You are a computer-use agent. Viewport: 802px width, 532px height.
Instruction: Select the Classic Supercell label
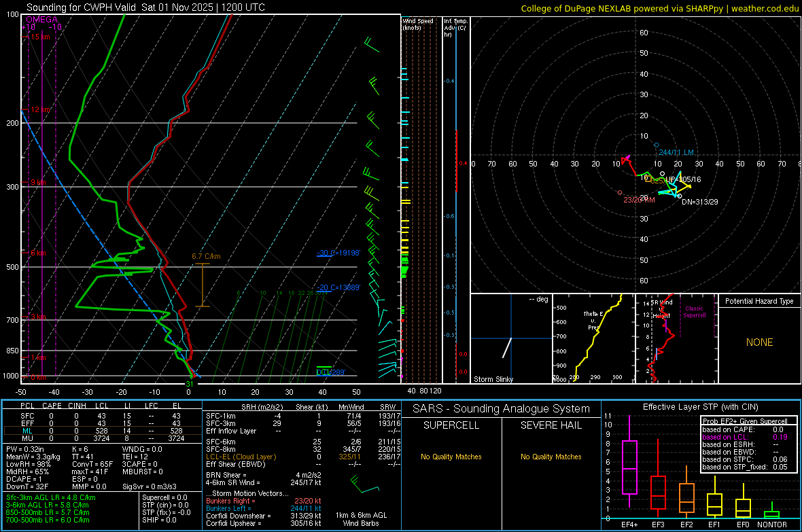(x=694, y=312)
